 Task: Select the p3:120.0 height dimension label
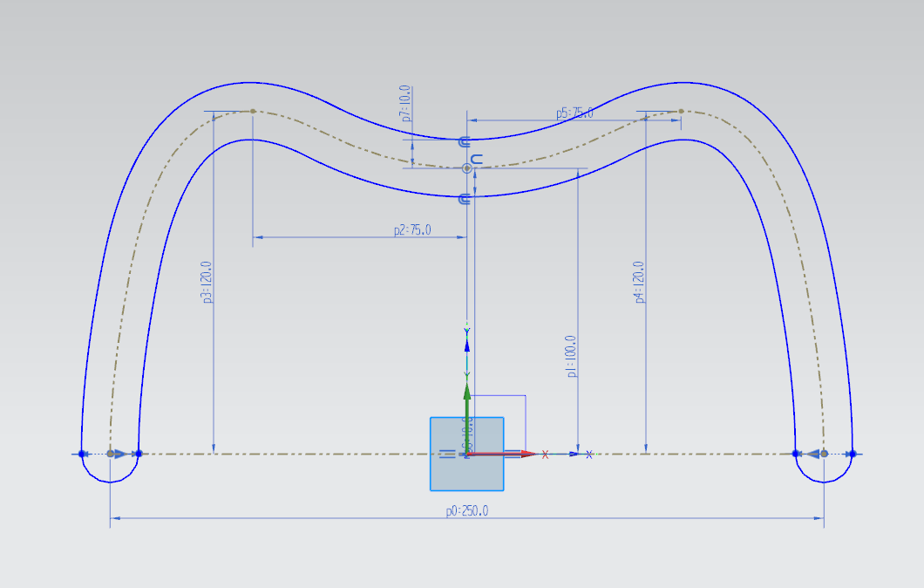click(207, 283)
